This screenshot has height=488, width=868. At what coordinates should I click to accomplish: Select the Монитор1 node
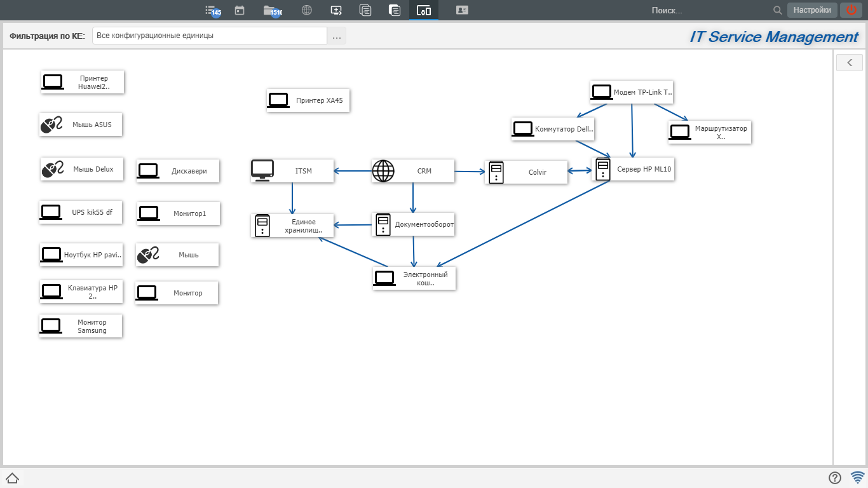pos(179,213)
